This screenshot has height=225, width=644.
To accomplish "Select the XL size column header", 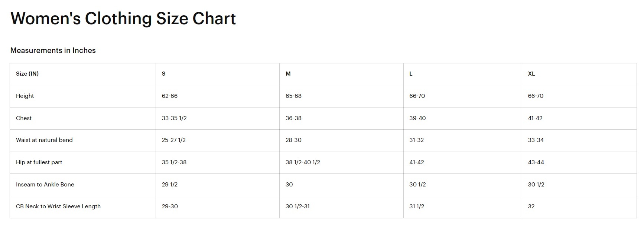I will pos(531,74).
